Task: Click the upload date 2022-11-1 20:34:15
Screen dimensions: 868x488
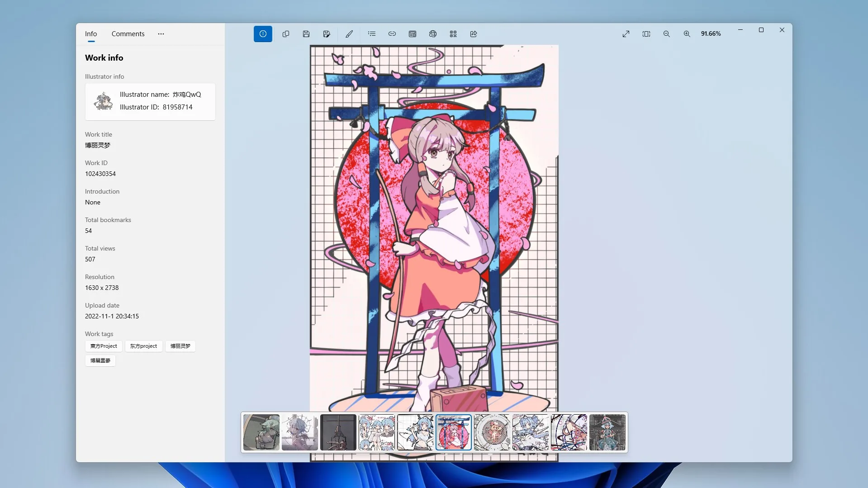Action: [112, 316]
